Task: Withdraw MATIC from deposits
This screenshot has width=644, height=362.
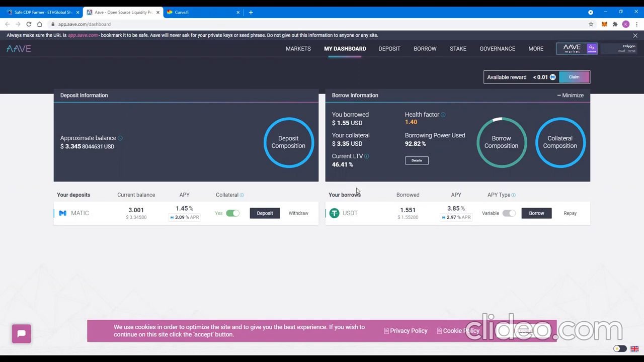Action: 298,213
